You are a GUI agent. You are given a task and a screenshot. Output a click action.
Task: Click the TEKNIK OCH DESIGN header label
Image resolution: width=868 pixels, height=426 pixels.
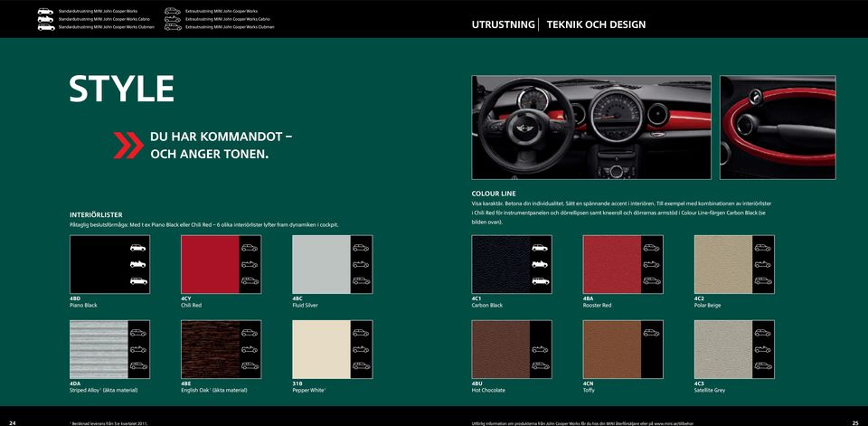596,24
